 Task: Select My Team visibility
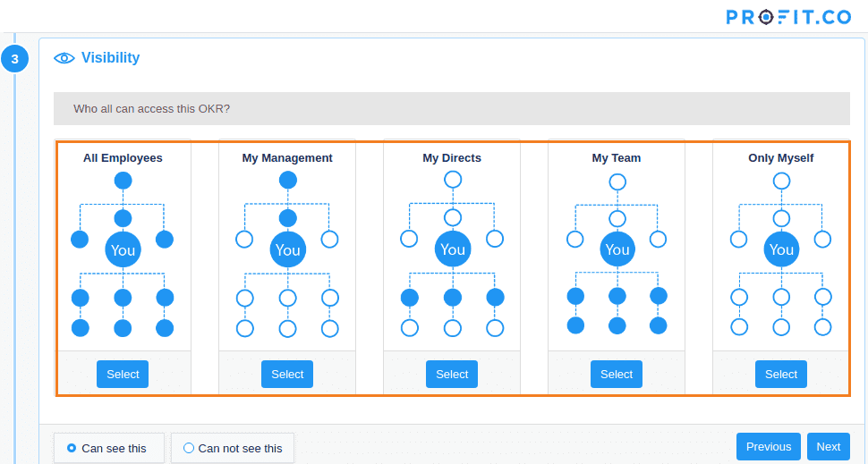[617, 374]
